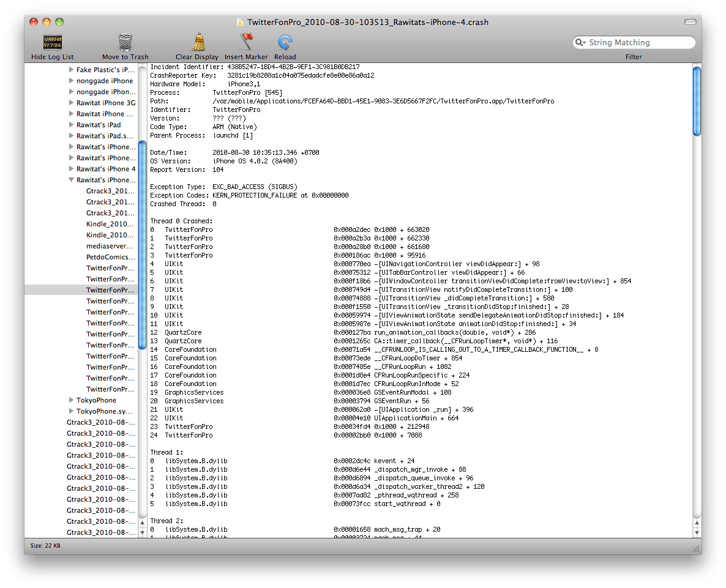
Task: Click the Exception Codes KERN_PROTECTION_FAILURE line
Action: tap(249, 196)
